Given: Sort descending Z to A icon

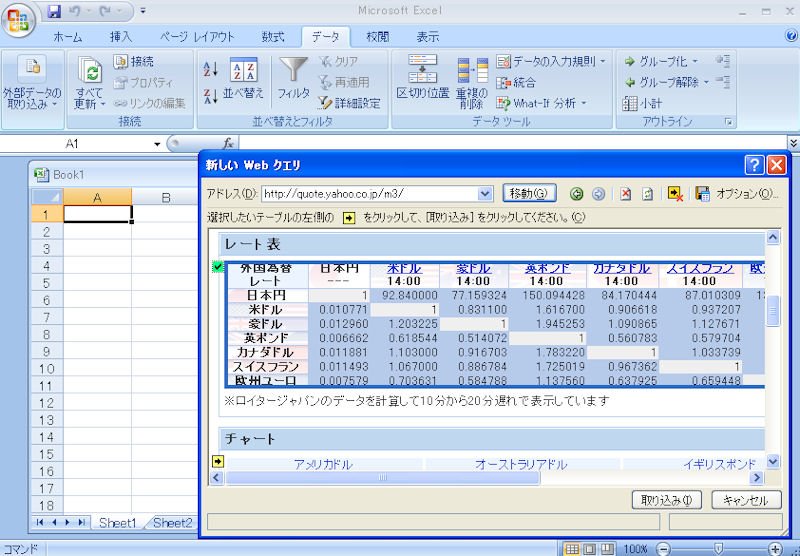Looking at the screenshot, I should (x=211, y=96).
